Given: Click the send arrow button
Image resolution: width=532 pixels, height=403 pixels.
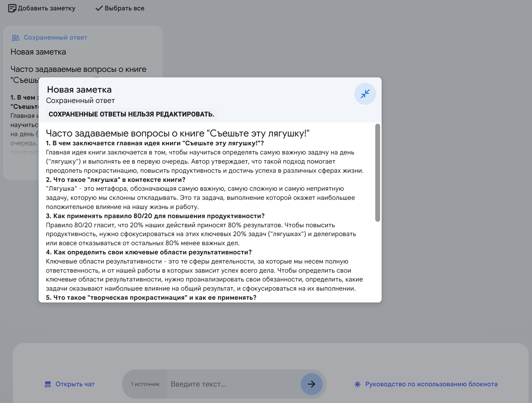Looking at the screenshot, I should point(311,384).
